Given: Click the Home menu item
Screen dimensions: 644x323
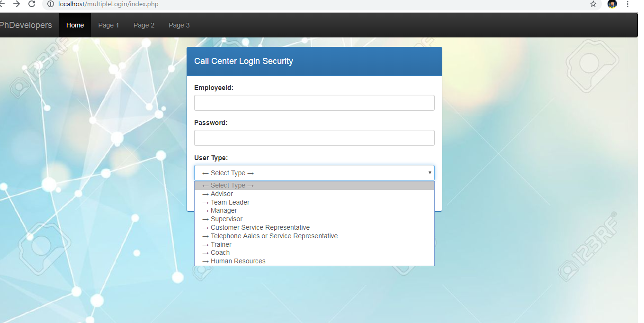Looking at the screenshot, I should point(75,25).
